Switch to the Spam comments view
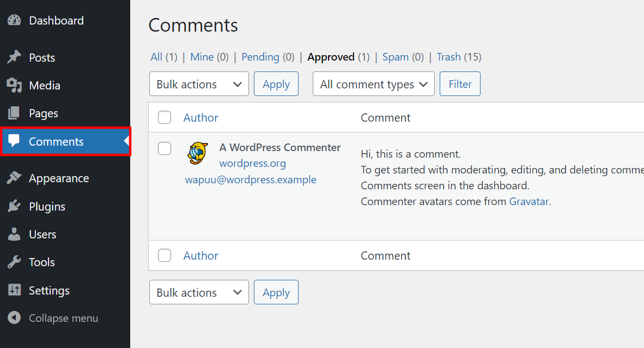Image resolution: width=644 pixels, height=348 pixels. [396, 57]
